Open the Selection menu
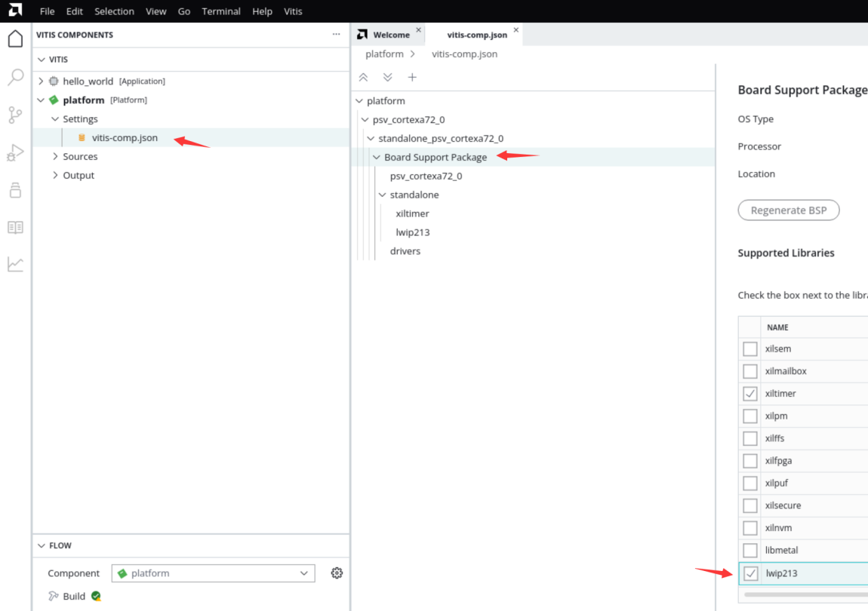 click(x=114, y=11)
